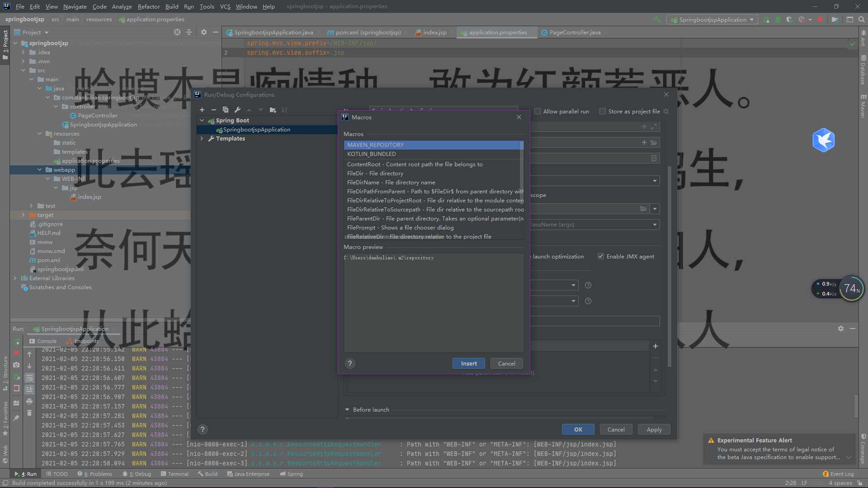Click Collapse All icon in Project panel header
This screenshot has width=868, height=488.
(x=189, y=32)
